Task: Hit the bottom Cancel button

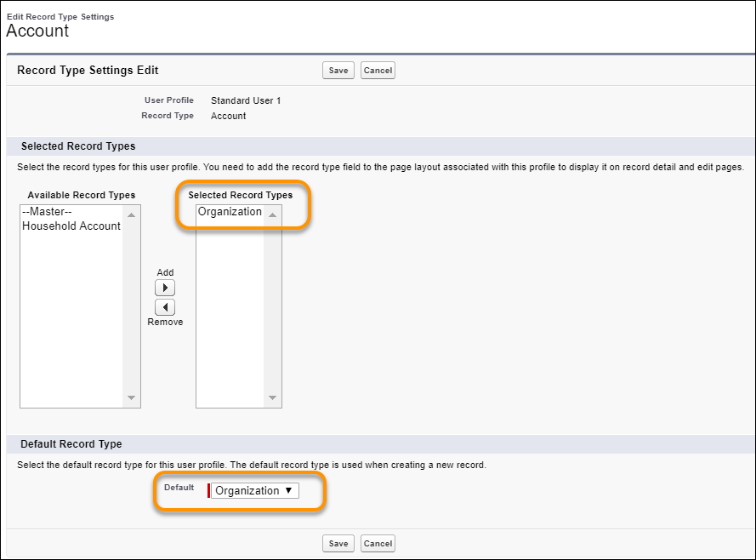Action: pyautogui.click(x=378, y=543)
